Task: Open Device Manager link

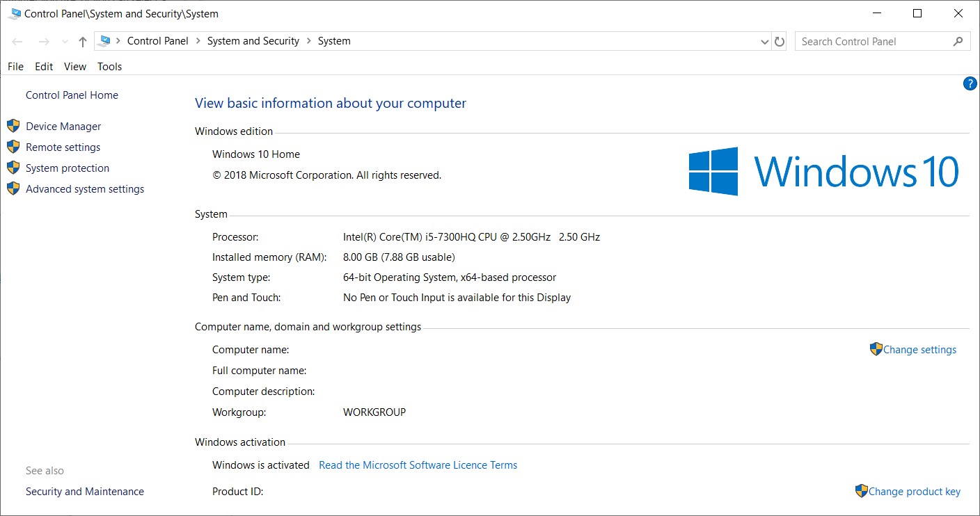Action: pos(63,127)
